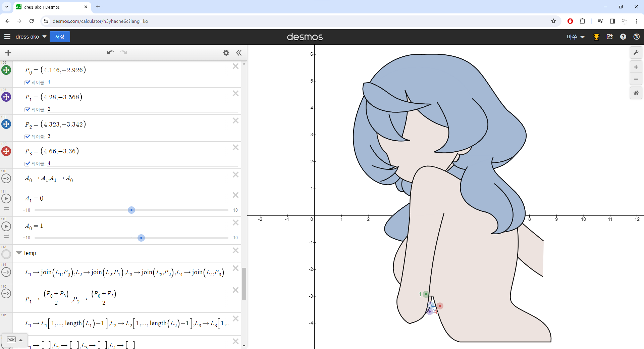The width and height of the screenshot is (644, 349).
Task: Redo the last undone edit
Action: pyautogui.click(x=124, y=52)
